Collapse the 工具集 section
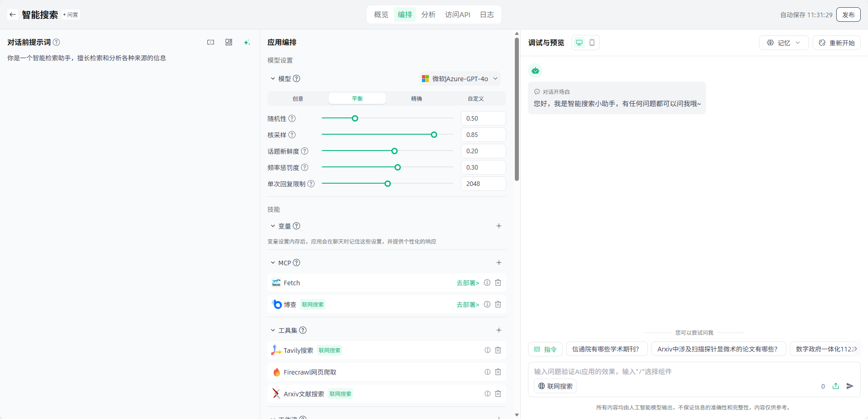This screenshot has height=419, width=868. pyautogui.click(x=273, y=330)
